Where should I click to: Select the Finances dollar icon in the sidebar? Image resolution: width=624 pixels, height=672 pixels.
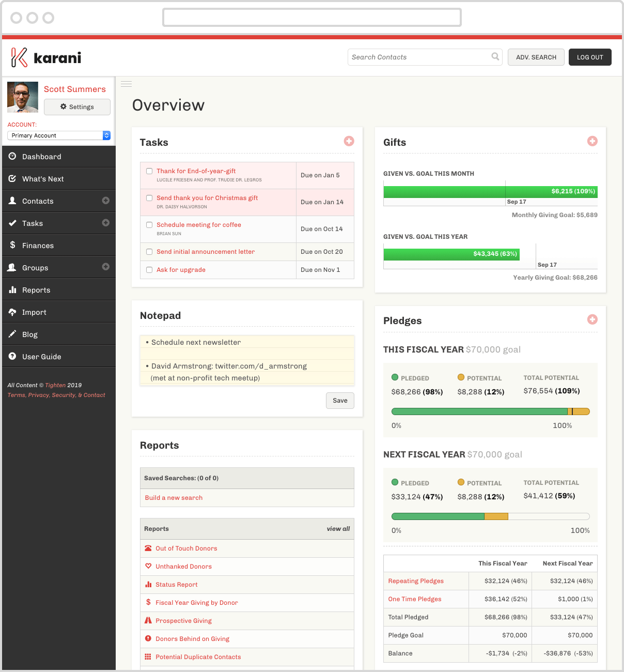(13, 245)
